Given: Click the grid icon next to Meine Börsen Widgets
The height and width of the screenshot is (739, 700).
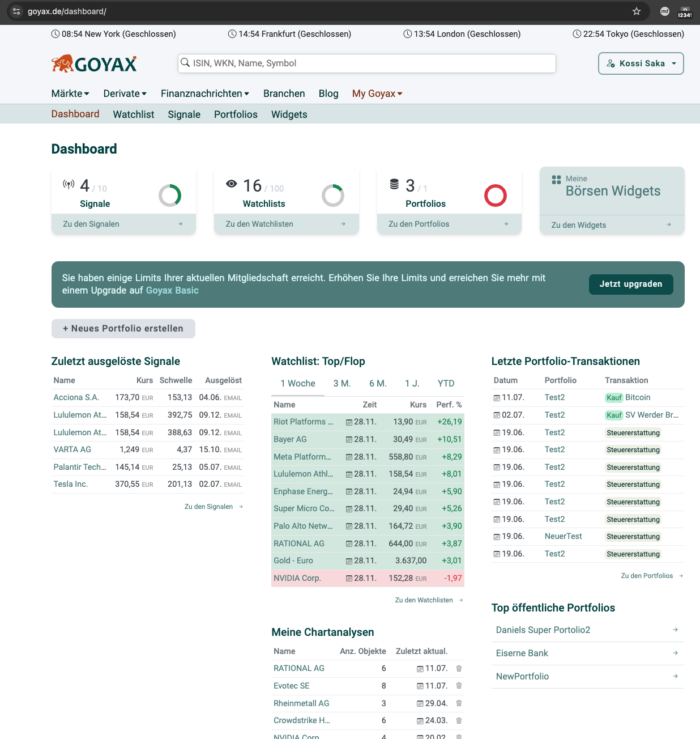Looking at the screenshot, I should (x=557, y=180).
